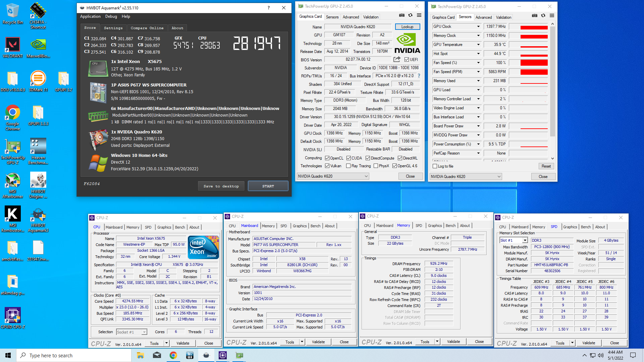This screenshot has width=644, height=362.
Task: Launch Google Chrome from the desktop
Action: 12,118
